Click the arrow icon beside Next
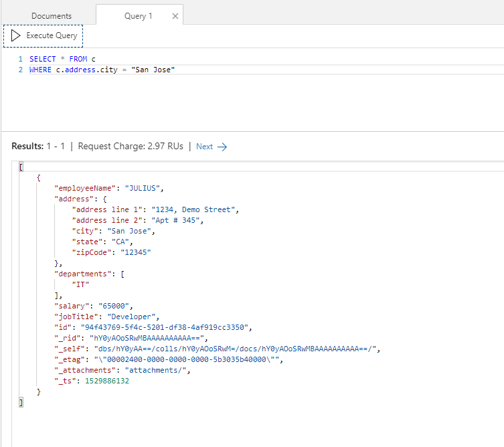 [222, 147]
